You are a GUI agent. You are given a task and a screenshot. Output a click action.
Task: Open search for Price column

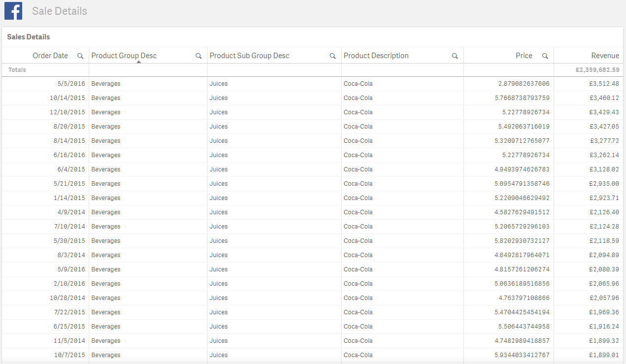[x=545, y=56]
